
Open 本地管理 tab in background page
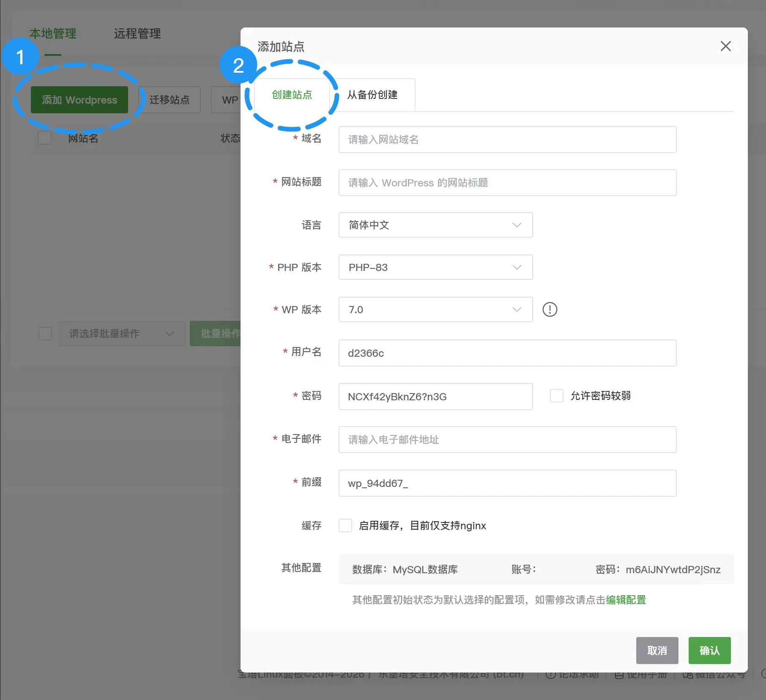pyautogui.click(x=53, y=33)
